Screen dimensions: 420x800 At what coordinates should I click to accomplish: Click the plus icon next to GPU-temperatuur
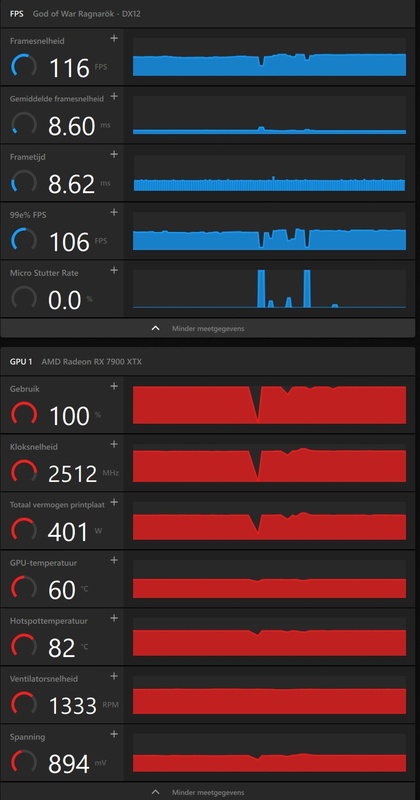point(114,560)
